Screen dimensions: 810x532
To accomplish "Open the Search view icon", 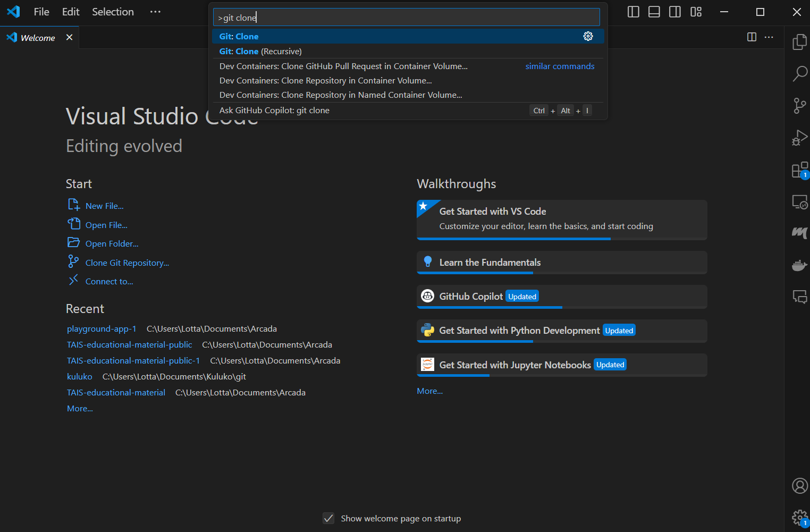I will coord(799,73).
